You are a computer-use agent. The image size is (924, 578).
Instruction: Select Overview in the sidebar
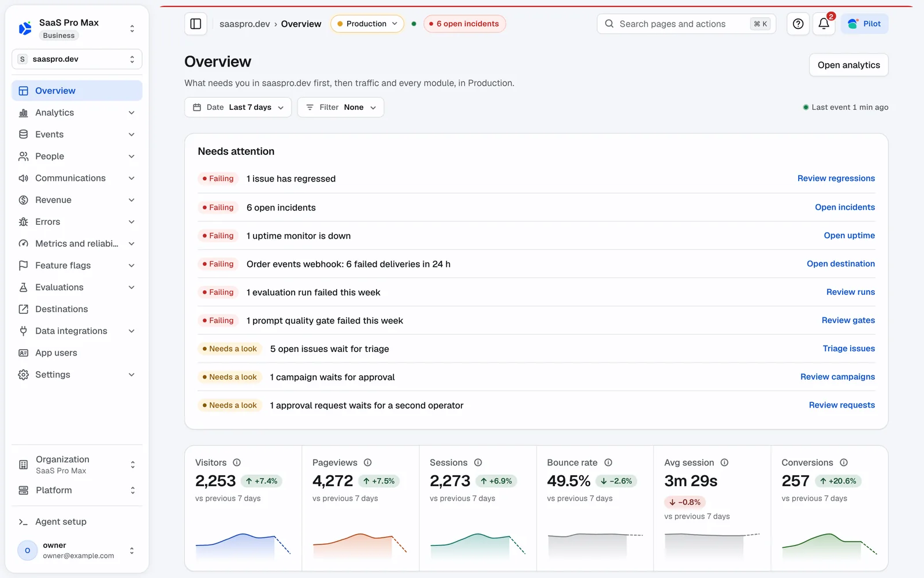(77, 91)
